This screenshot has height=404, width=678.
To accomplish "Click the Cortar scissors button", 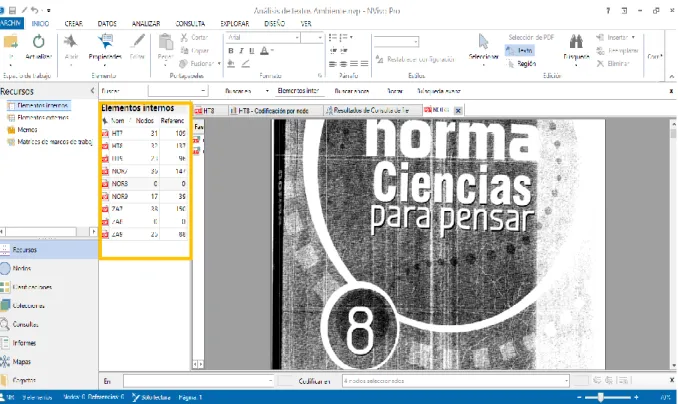I will pos(195,37).
